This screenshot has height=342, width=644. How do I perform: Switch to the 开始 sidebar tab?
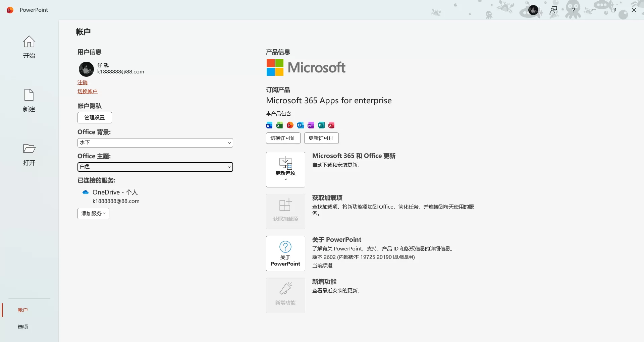[29, 48]
